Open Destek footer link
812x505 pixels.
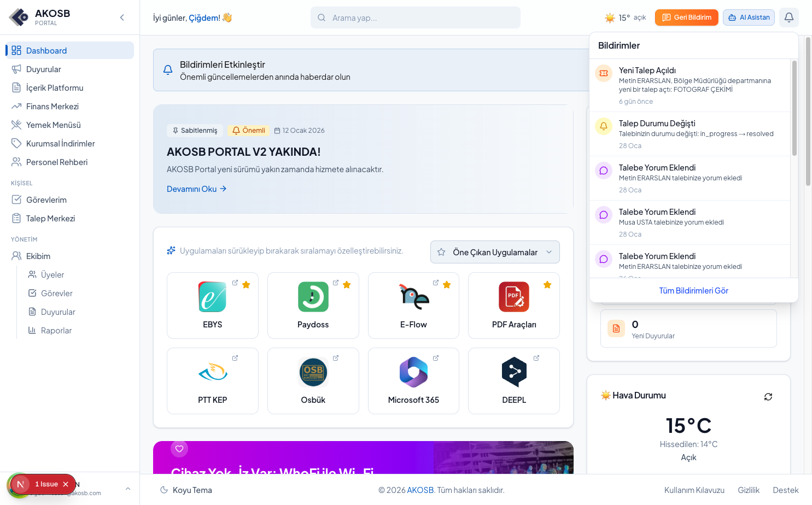coord(786,490)
